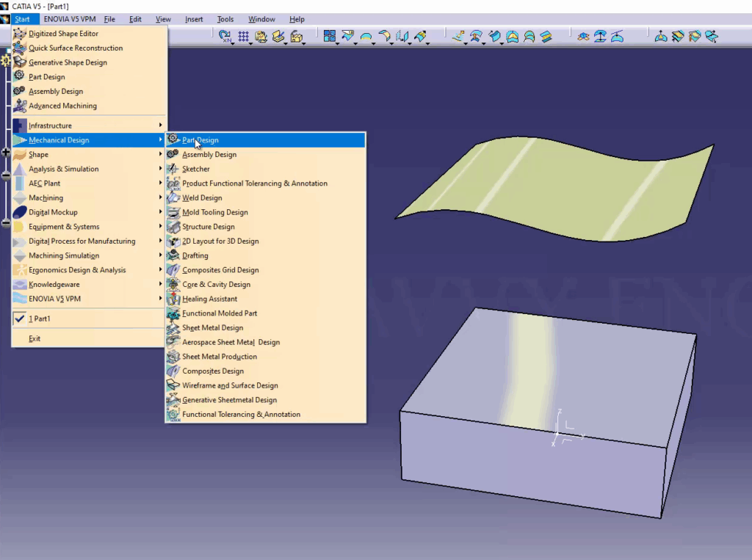Click the CATIA V5 icon in the title bar

[x=6, y=6]
